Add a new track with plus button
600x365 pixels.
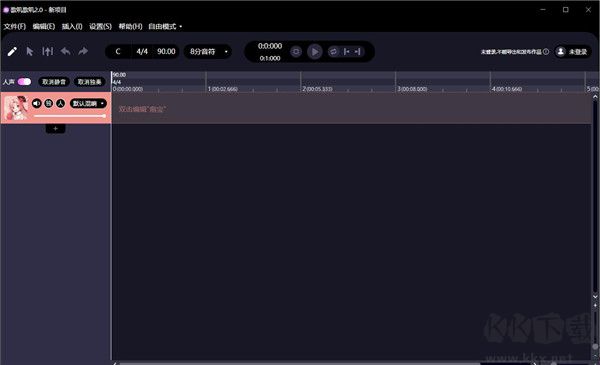point(55,129)
